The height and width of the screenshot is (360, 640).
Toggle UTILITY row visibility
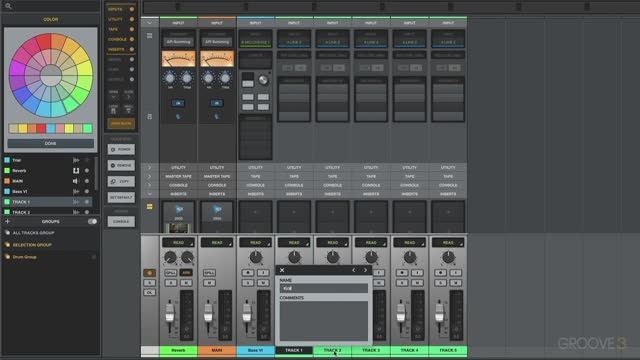(x=131, y=19)
